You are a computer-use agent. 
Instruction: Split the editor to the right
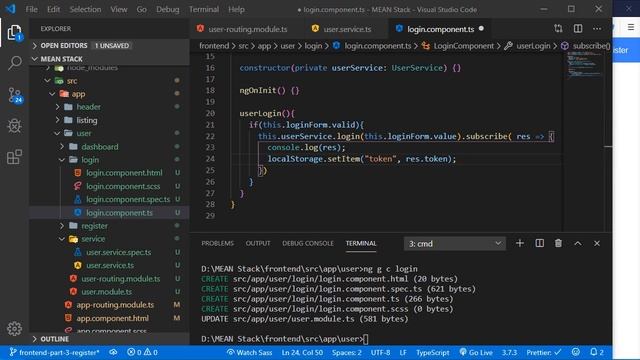(578, 29)
